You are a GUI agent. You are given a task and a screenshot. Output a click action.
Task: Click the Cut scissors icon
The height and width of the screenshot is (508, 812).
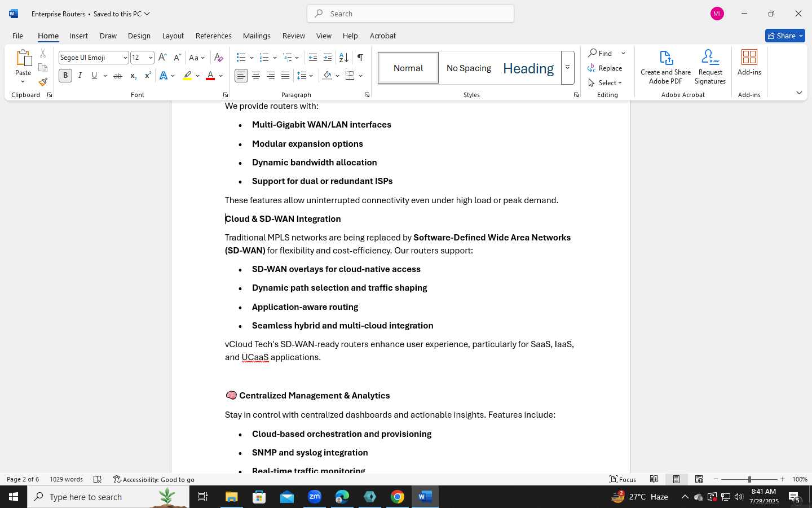click(x=43, y=54)
